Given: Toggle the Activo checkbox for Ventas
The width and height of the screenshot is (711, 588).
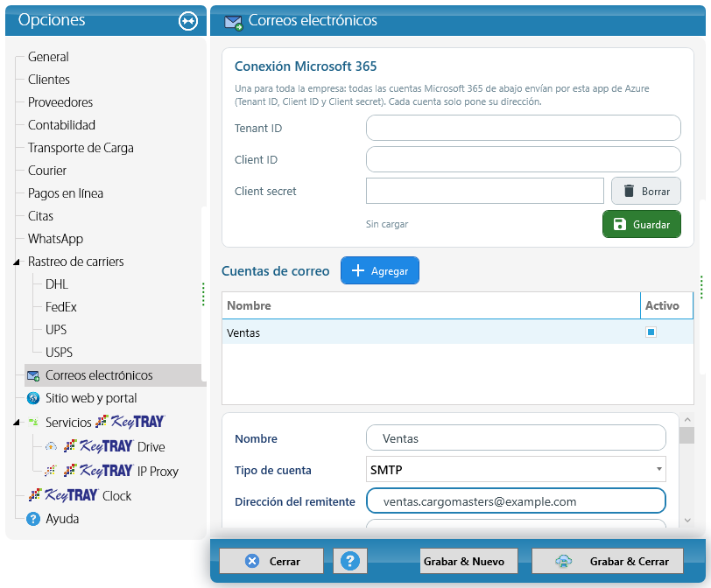Looking at the screenshot, I should (651, 332).
